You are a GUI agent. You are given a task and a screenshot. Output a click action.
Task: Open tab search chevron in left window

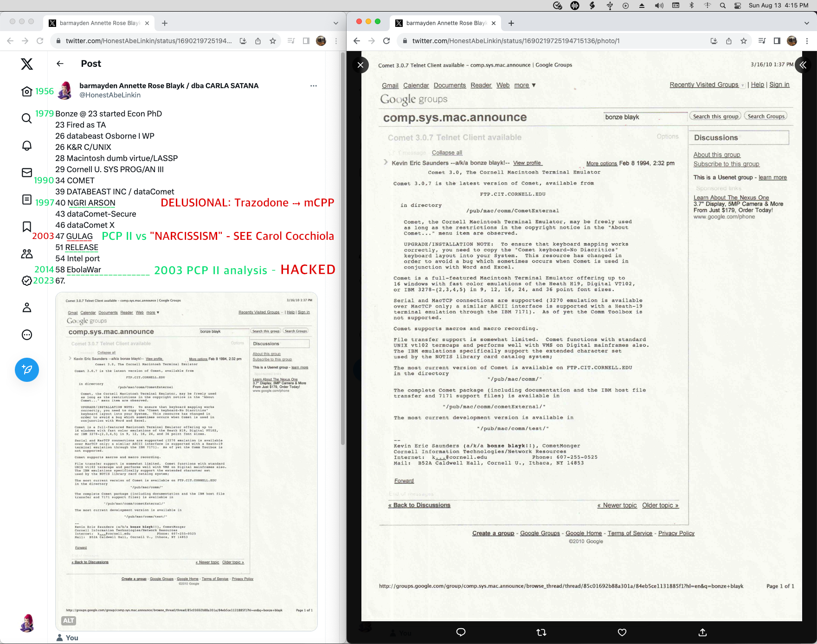pyautogui.click(x=335, y=23)
